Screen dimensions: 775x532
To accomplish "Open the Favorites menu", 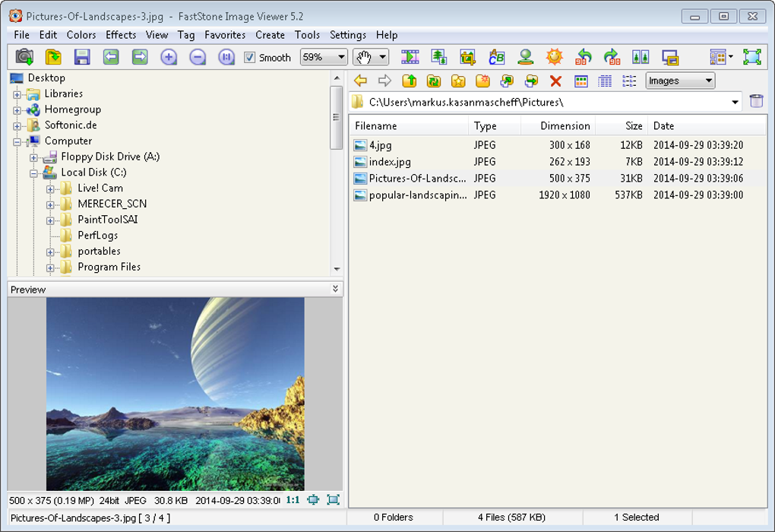I will [x=225, y=35].
